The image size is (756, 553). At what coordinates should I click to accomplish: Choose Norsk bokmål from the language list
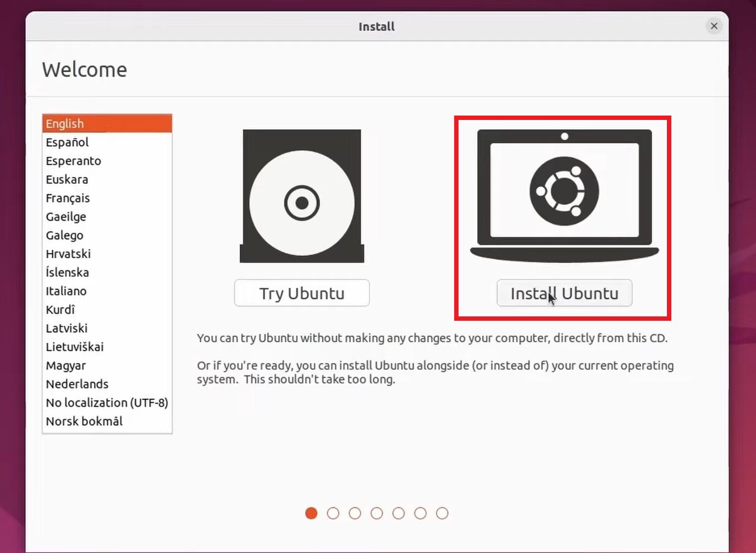point(107,421)
